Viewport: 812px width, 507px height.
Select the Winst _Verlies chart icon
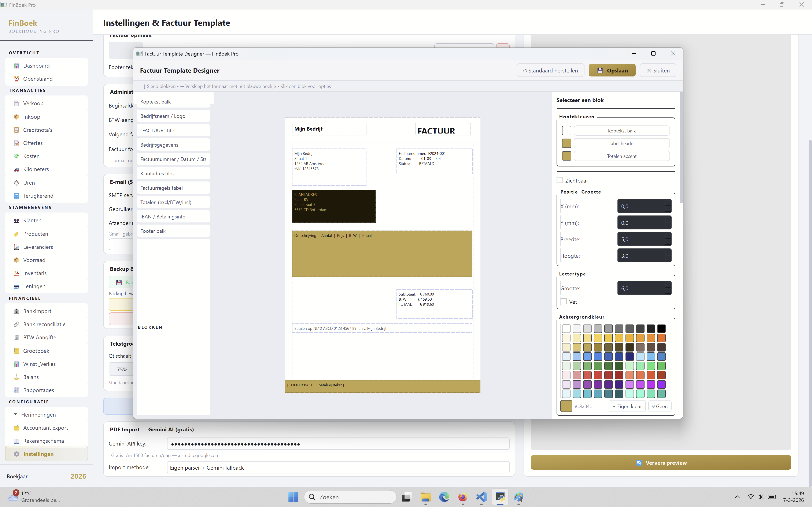pyautogui.click(x=16, y=364)
